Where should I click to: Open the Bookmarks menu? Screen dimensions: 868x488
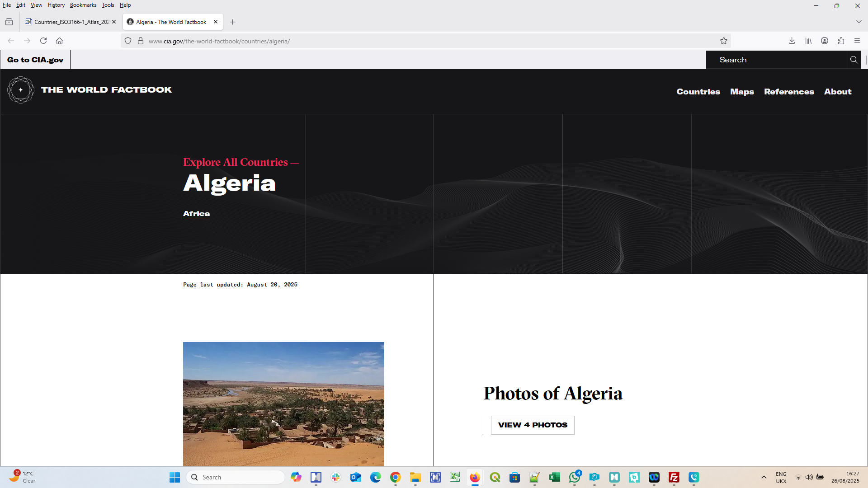tap(83, 5)
